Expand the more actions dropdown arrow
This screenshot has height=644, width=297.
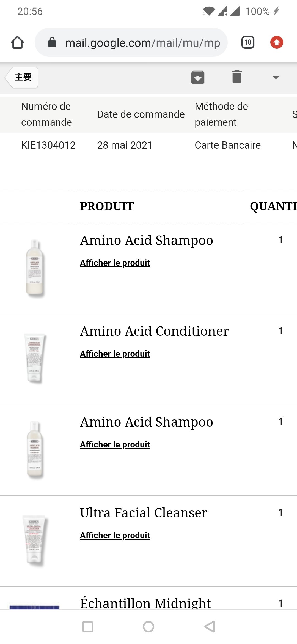coord(276,77)
